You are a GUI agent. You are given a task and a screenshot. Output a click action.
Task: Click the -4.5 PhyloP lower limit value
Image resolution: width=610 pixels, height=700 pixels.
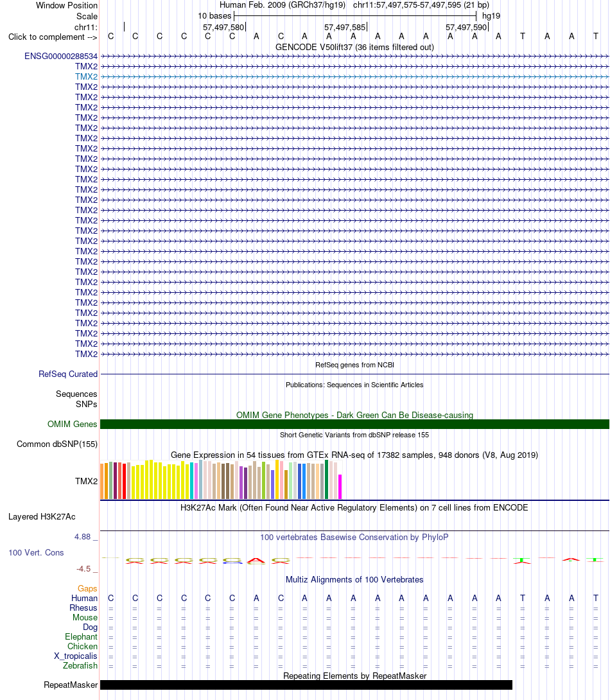click(83, 569)
